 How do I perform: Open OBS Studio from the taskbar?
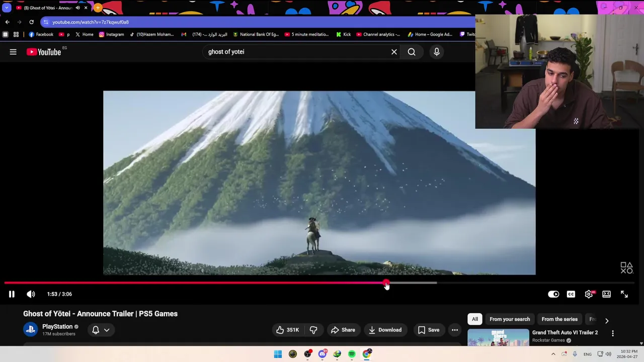(307, 354)
